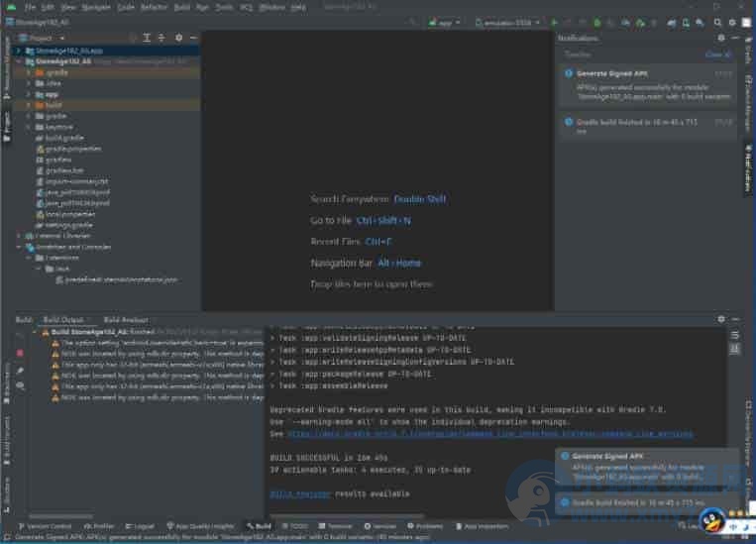The width and height of the screenshot is (756, 544).
Task: Click Expand All icon in Project panel
Action: point(147,38)
